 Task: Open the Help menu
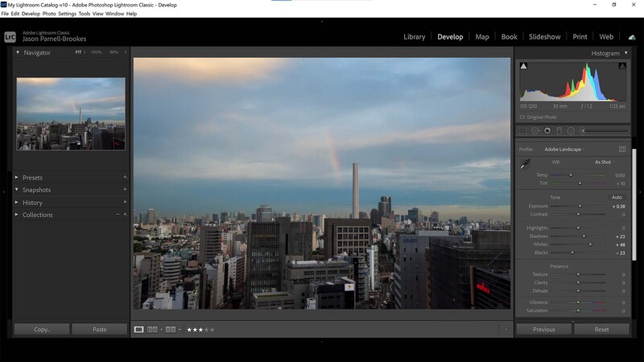[x=131, y=14]
